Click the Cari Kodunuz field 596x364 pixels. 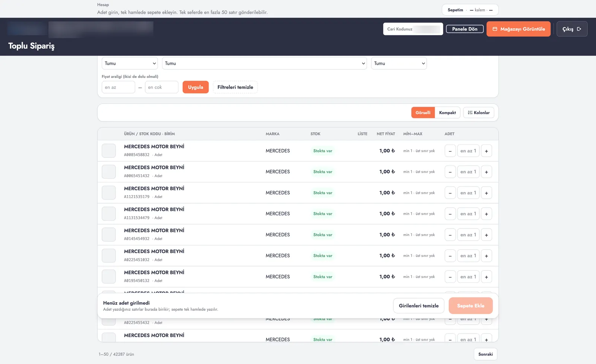pyautogui.click(x=413, y=29)
